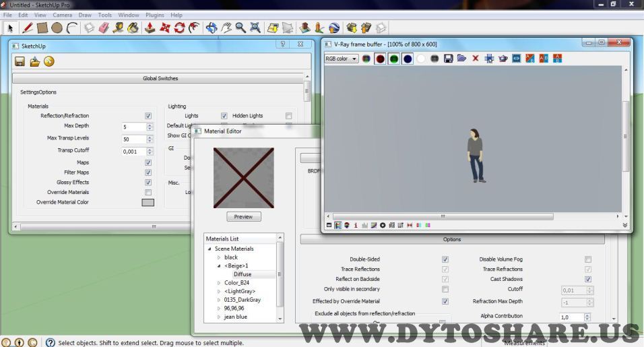Open pixel info 'i' icon in frame buffer

tap(356, 226)
